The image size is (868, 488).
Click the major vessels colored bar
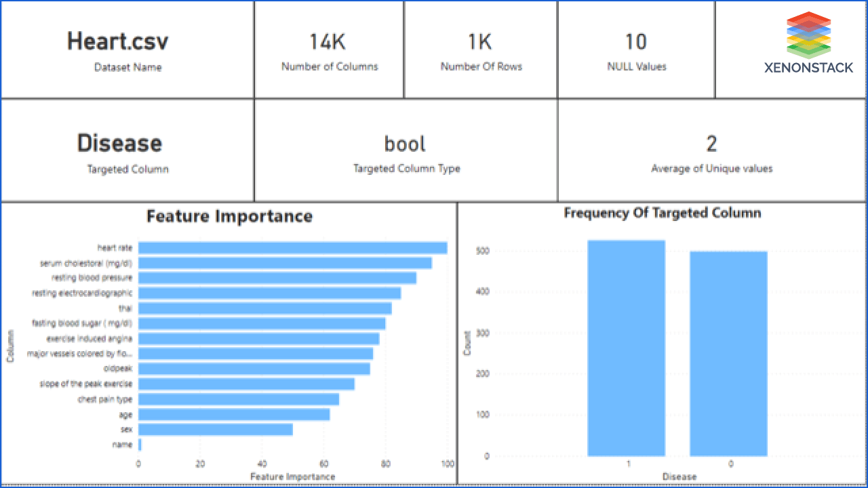(x=256, y=354)
